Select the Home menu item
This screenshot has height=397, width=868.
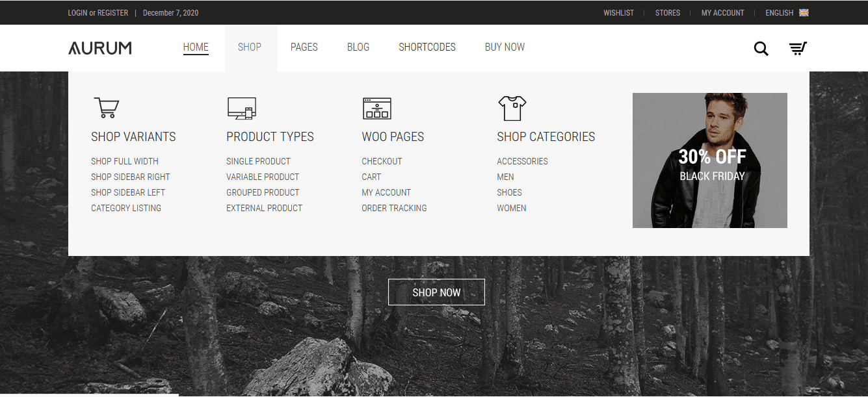tap(196, 47)
